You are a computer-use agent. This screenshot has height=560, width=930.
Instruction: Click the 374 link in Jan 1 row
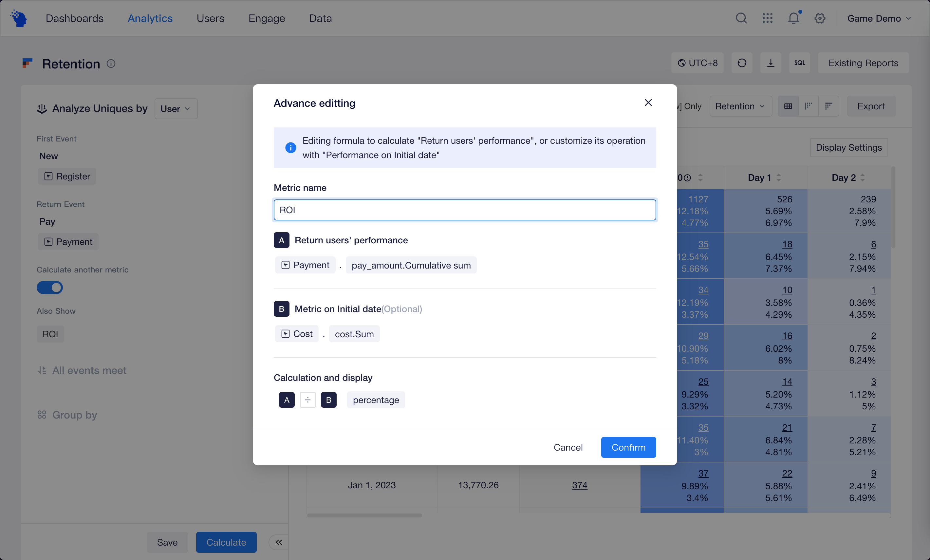(580, 485)
